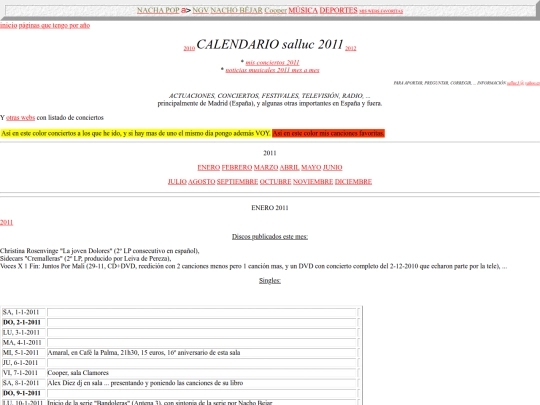This screenshot has height=405, width=540.
Task: Click 'Discos publicados este mes:' heading
Action: pyautogui.click(x=270, y=237)
